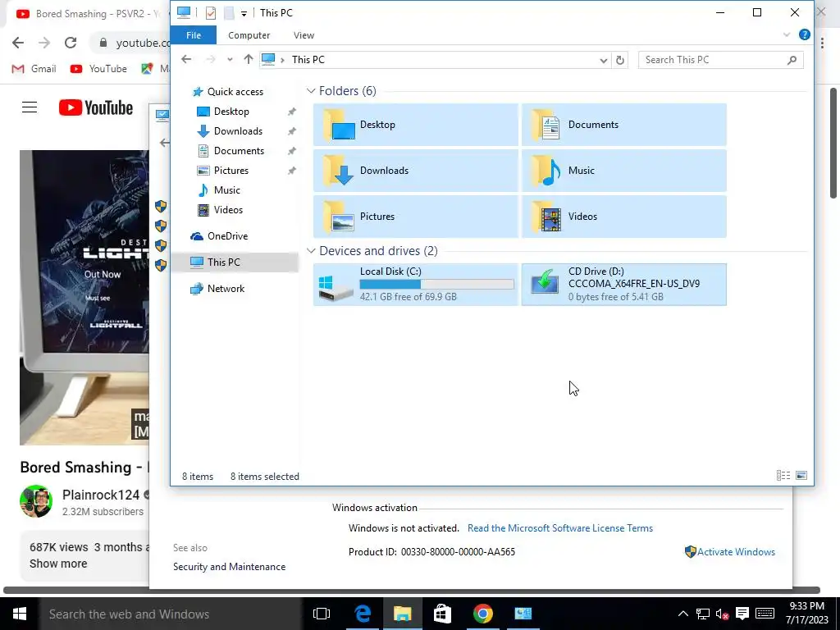Open Security and Maintenance link
The image size is (840, 630).
[x=230, y=567]
